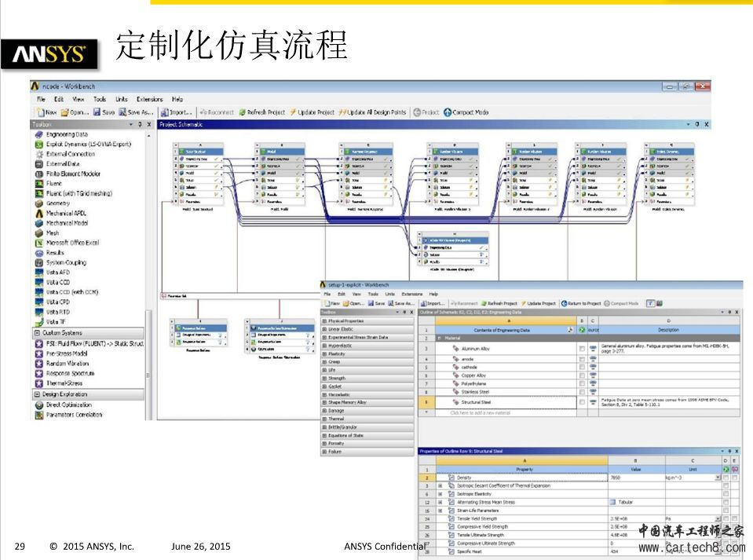Click Import in ncode Workbench toolbar
Viewport: 753px width, 560px height.
click(176, 112)
